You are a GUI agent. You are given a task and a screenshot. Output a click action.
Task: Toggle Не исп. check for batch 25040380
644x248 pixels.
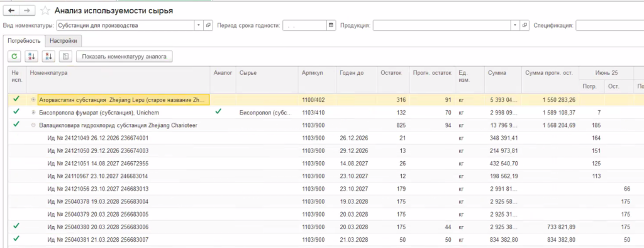pos(16,226)
